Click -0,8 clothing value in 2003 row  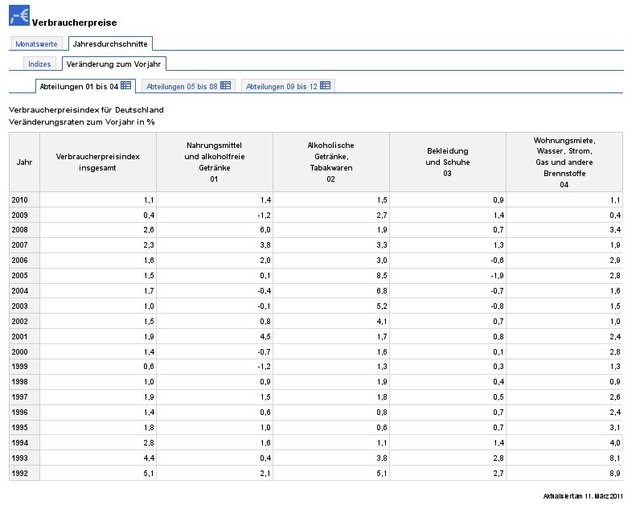pyautogui.click(x=497, y=306)
